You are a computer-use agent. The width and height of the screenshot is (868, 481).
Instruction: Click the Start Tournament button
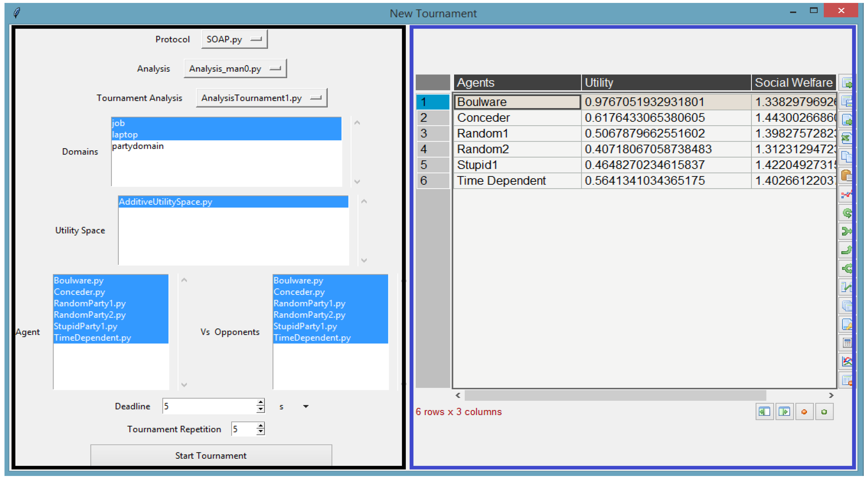coord(211,455)
